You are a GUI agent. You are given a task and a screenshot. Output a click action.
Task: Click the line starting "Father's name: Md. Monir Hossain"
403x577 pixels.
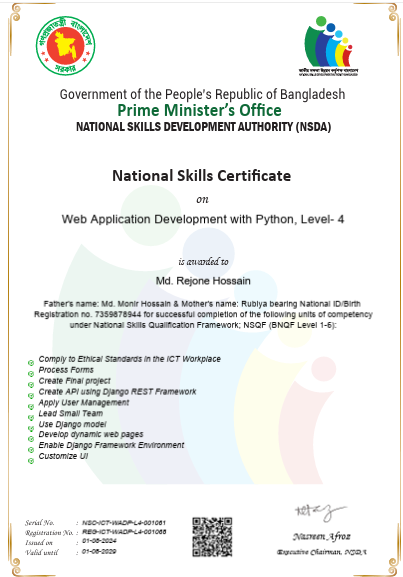tap(202, 304)
